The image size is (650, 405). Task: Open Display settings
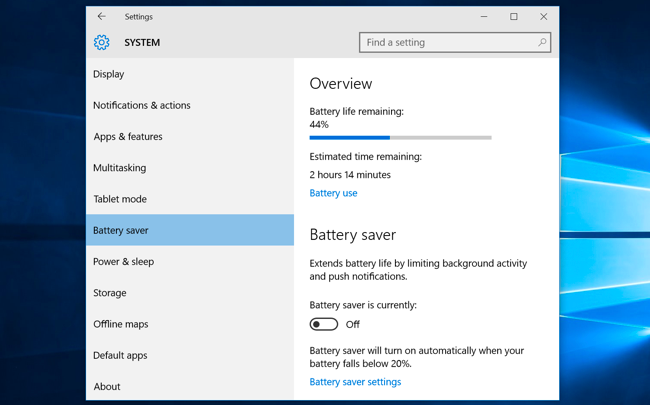(190, 74)
